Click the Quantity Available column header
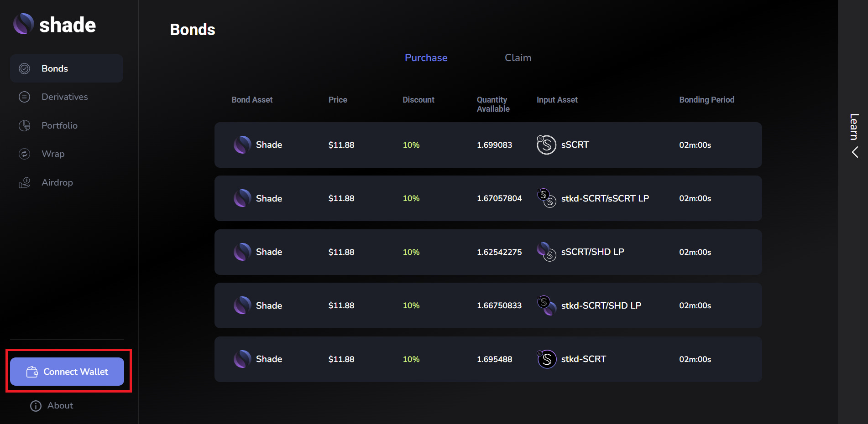Viewport: 868px width, 424px height. click(493, 104)
